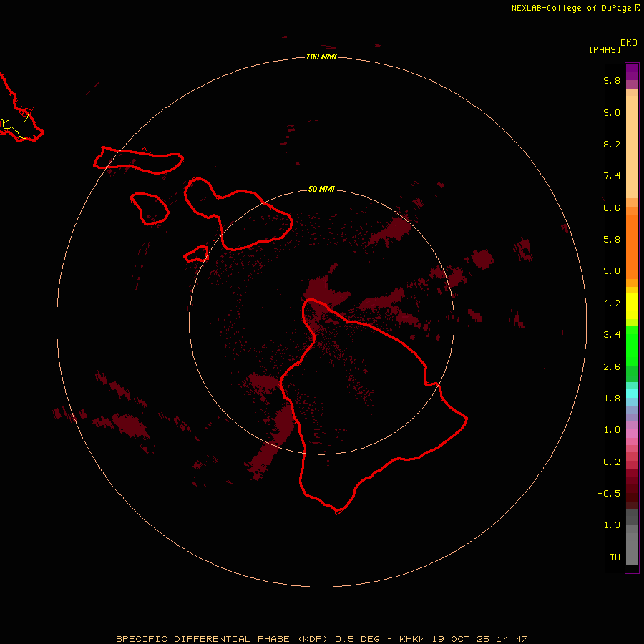
Task: Click the 0.2 scale value
Action: pyautogui.click(x=612, y=462)
